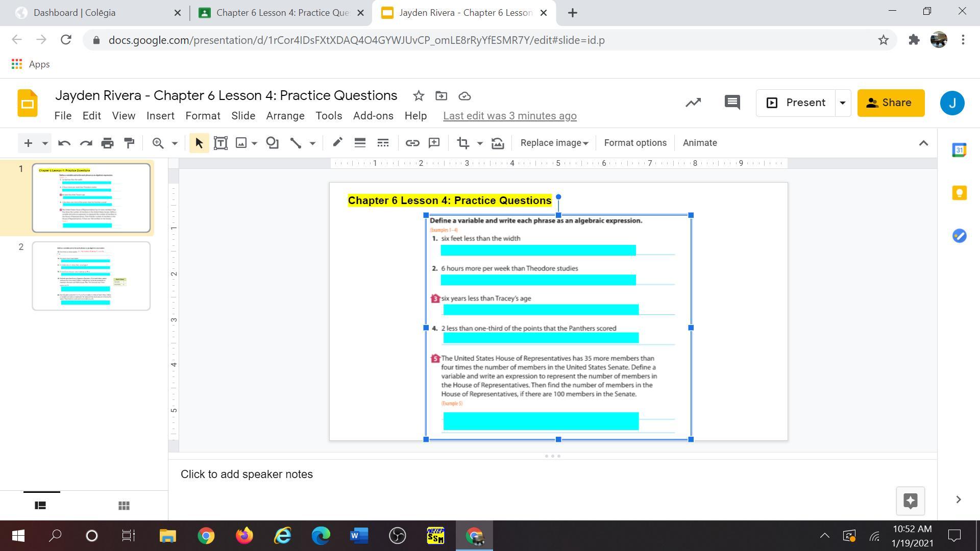Star the presentation title

419,96
